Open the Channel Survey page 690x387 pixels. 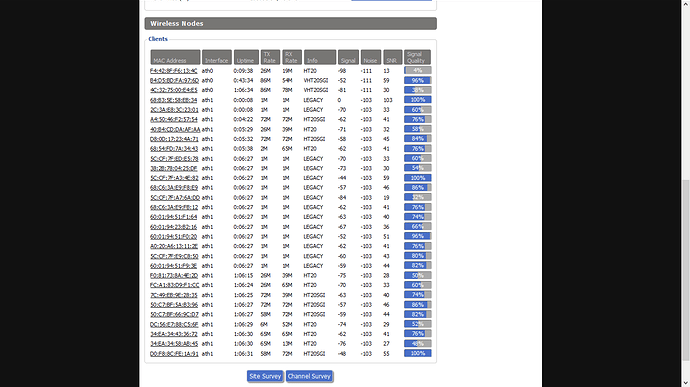tap(309, 376)
